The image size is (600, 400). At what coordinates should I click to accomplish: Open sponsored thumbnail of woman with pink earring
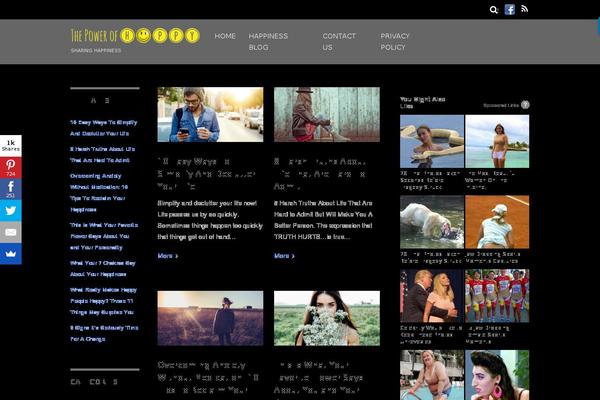pyautogui.click(x=497, y=375)
